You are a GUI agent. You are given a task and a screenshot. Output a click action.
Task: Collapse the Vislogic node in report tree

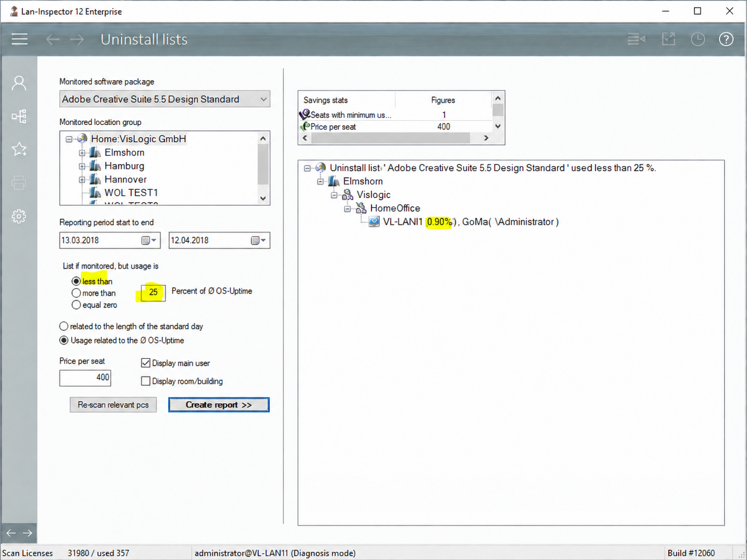[334, 195]
